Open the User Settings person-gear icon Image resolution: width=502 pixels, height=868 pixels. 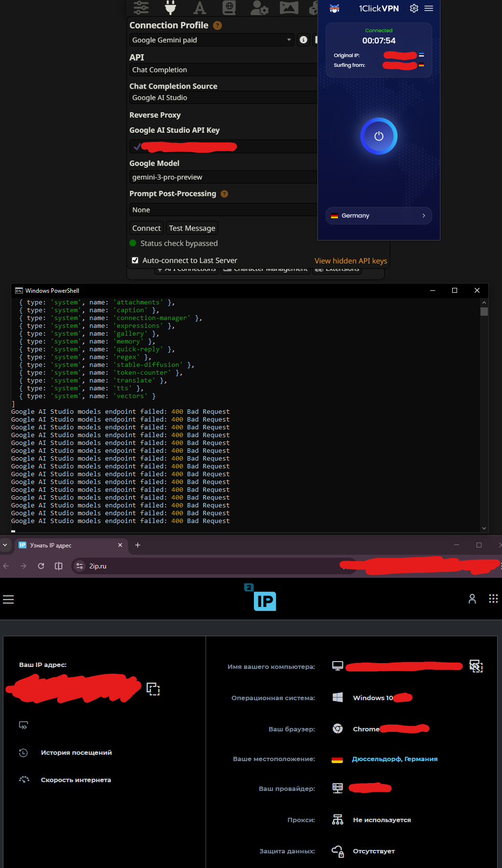click(259, 7)
